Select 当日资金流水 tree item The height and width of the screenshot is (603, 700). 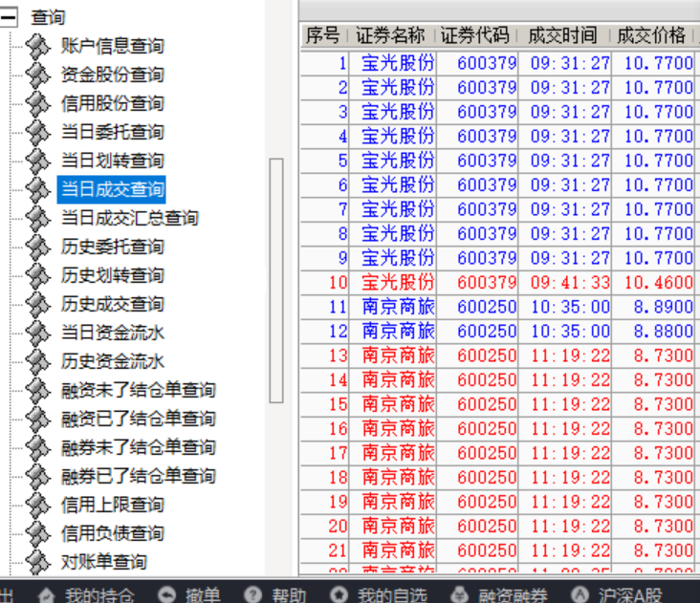click(113, 333)
